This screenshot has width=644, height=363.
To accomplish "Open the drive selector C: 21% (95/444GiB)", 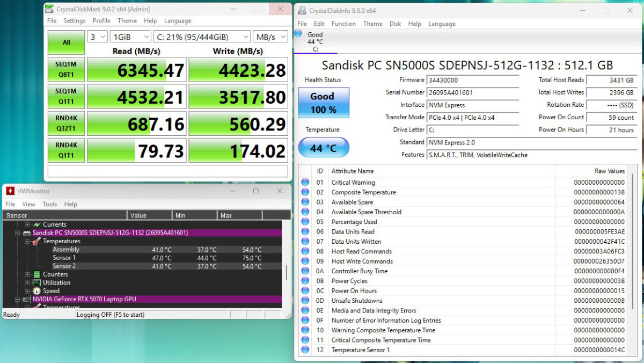I will coord(202,37).
